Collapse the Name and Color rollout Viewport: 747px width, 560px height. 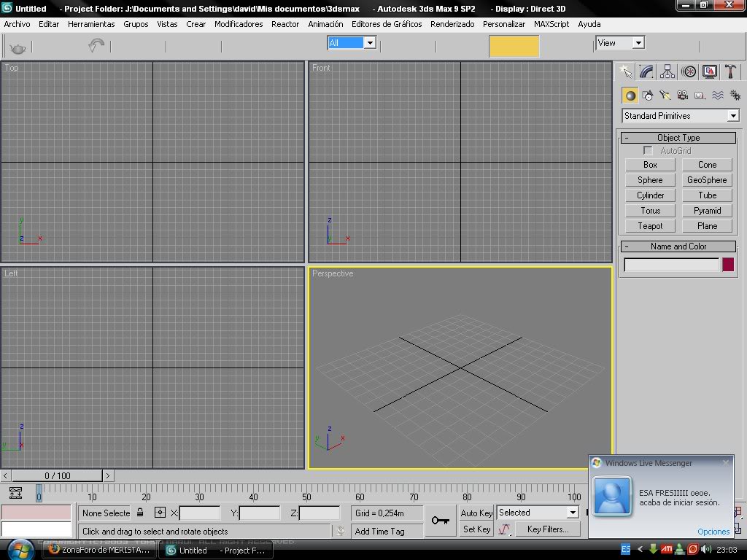[x=678, y=246]
